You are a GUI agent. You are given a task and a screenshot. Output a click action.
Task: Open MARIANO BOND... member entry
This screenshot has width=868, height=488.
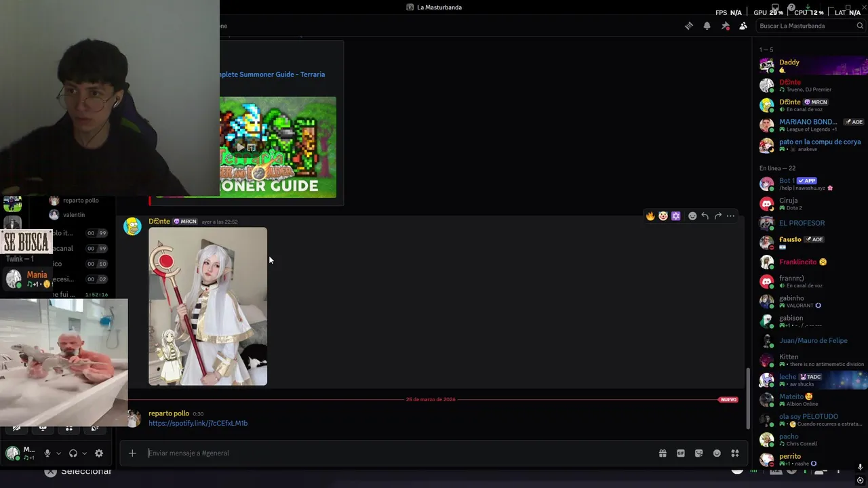tap(810, 125)
